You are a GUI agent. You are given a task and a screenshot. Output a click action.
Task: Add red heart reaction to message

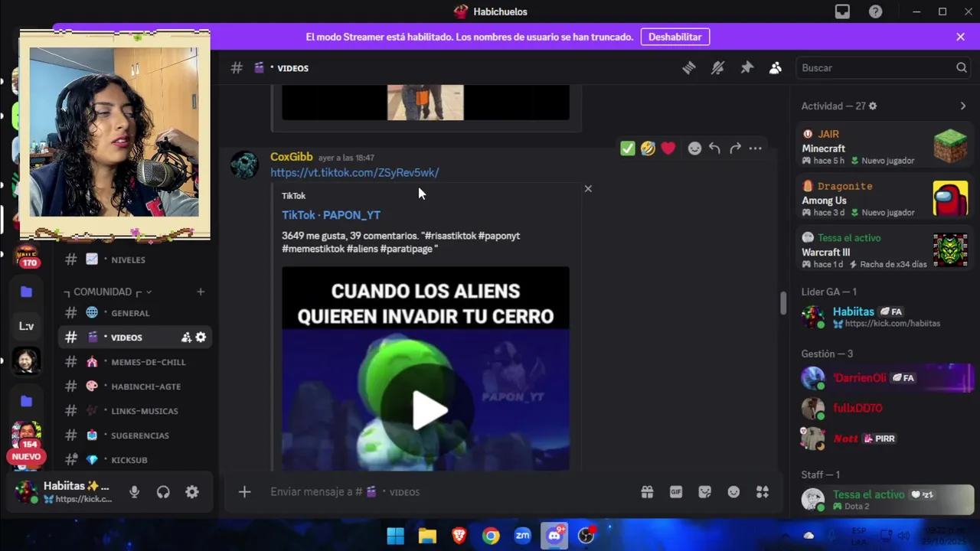coord(668,148)
